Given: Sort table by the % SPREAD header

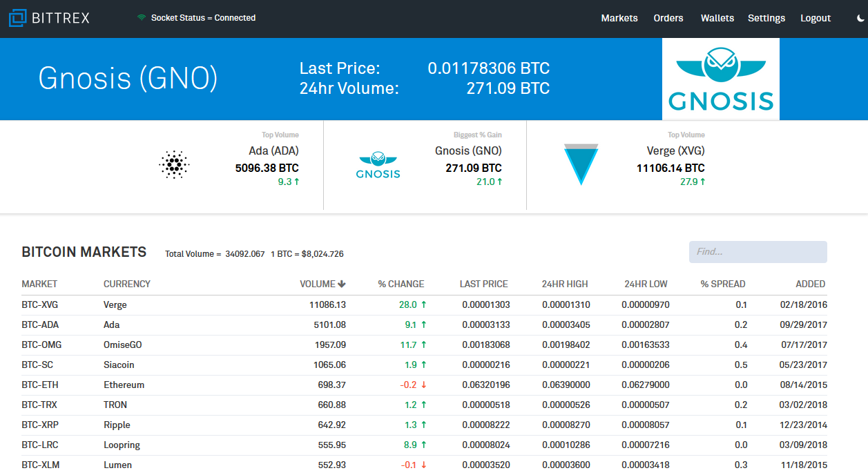Looking at the screenshot, I should click(x=723, y=284).
